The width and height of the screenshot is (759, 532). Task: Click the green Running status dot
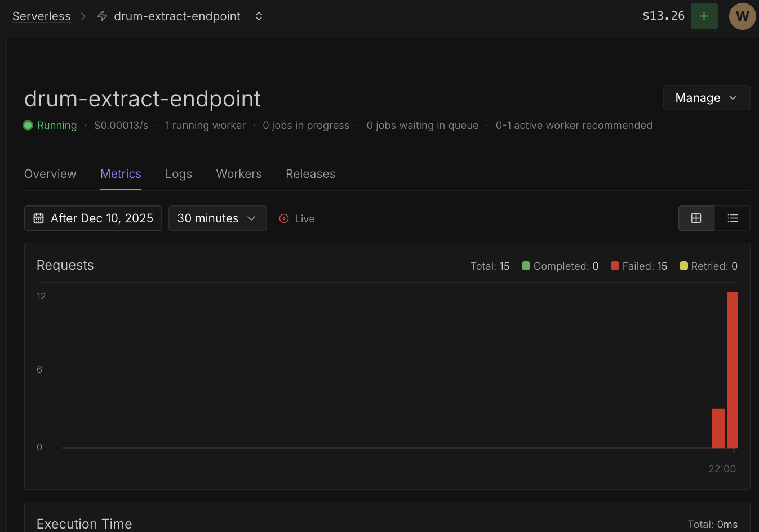click(28, 125)
